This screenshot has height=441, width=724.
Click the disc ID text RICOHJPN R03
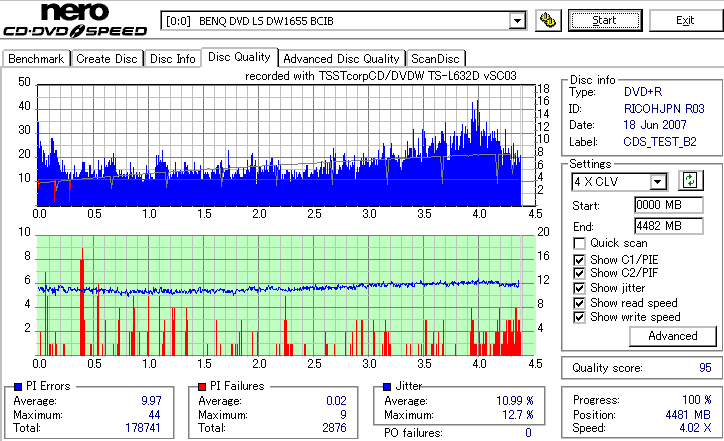click(x=664, y=109)
